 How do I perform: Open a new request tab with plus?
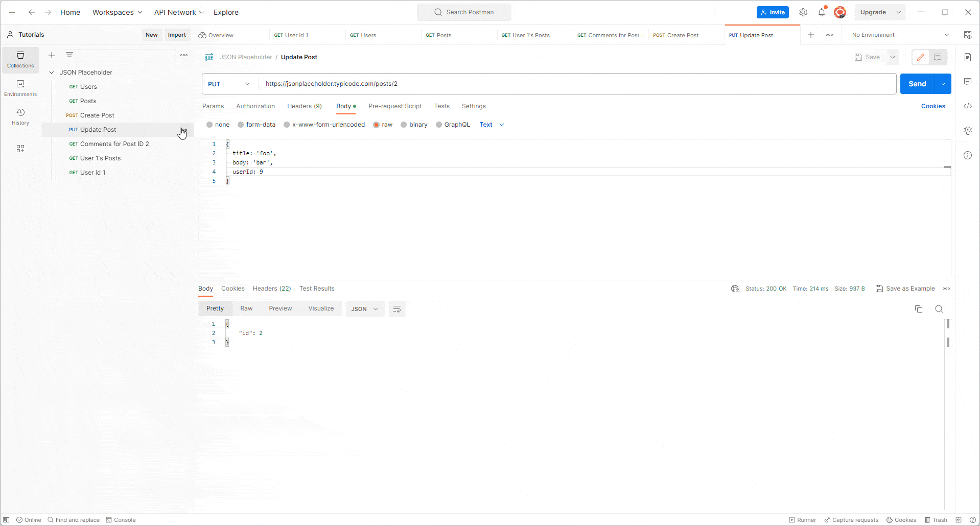click(x=811, y=35)
